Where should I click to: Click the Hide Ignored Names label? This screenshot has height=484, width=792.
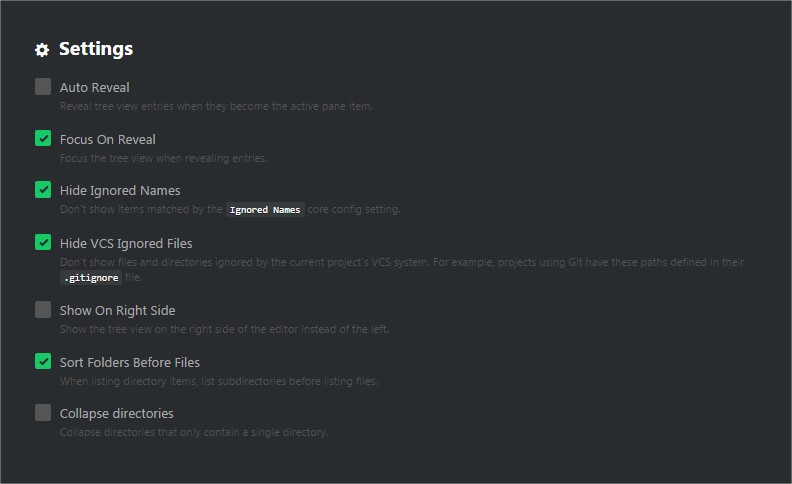(x=120, y=191)
